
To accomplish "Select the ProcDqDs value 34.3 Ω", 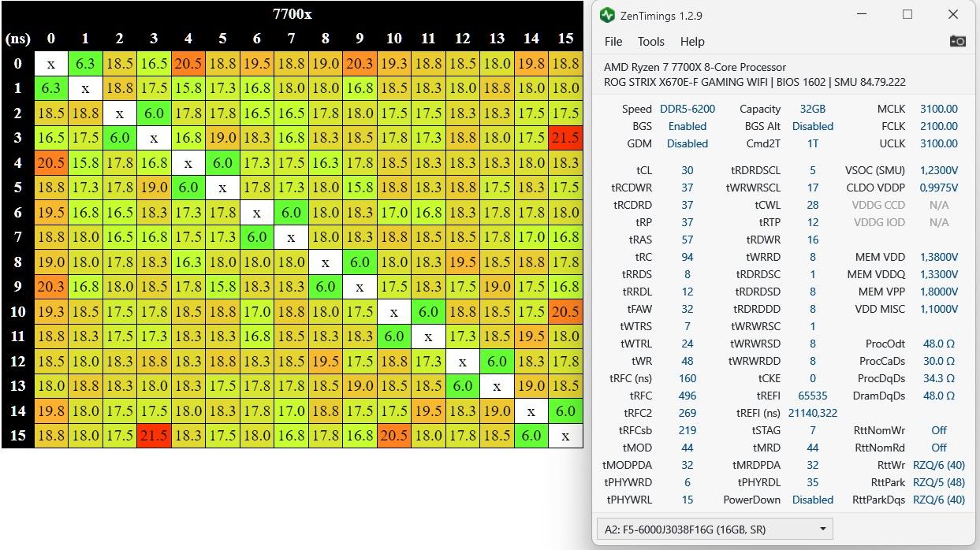I will click(939, 378).
